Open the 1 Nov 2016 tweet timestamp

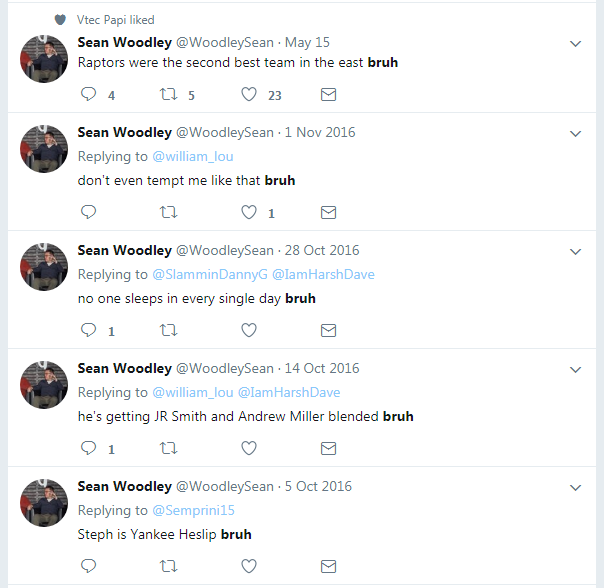click(320, 132)
